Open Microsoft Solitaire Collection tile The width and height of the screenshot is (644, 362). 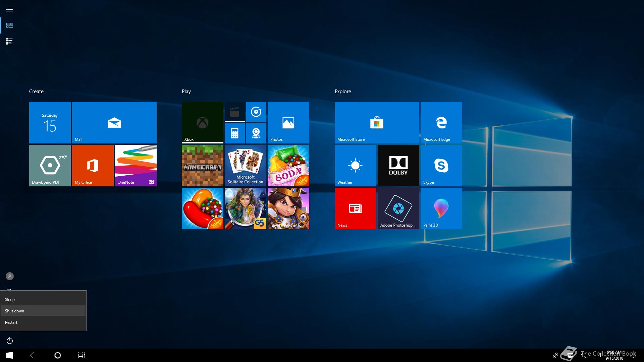246,166
